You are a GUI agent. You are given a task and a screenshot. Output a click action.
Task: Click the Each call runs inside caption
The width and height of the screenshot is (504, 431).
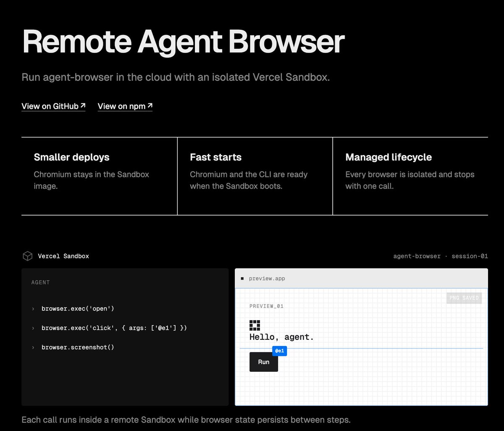coord(186,420)
